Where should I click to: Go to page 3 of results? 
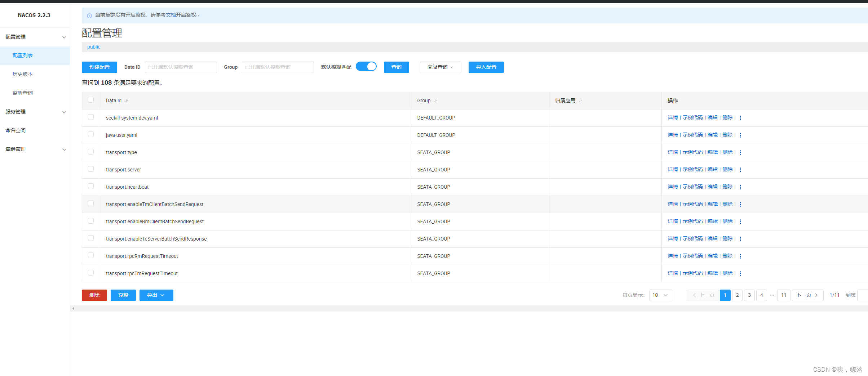click(749, 295)
